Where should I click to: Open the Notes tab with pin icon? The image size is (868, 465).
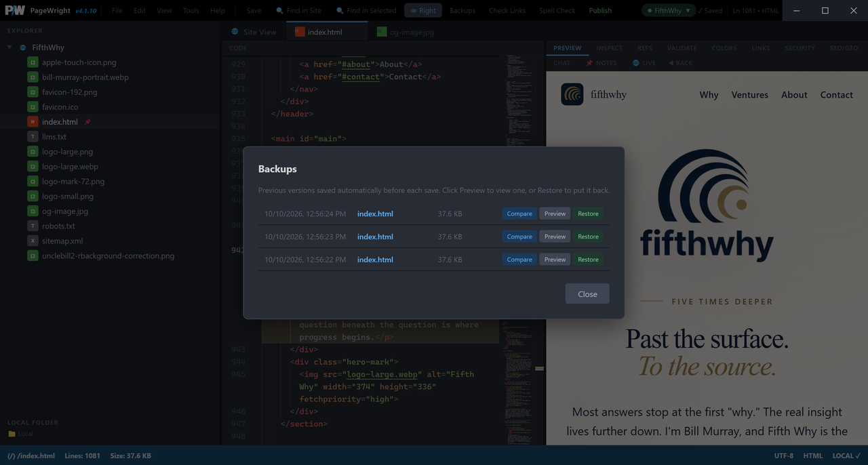click(x=601, y=63)
